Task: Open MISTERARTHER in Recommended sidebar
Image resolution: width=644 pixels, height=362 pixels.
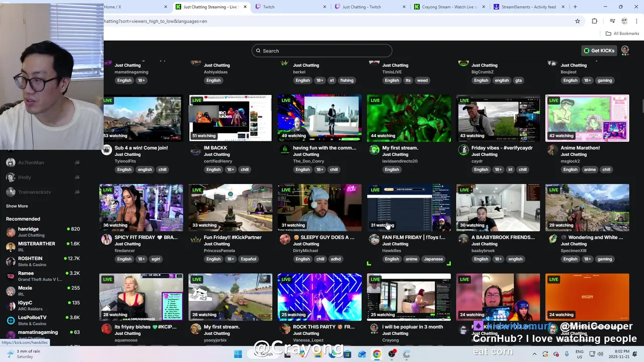Action: [42, 246]
